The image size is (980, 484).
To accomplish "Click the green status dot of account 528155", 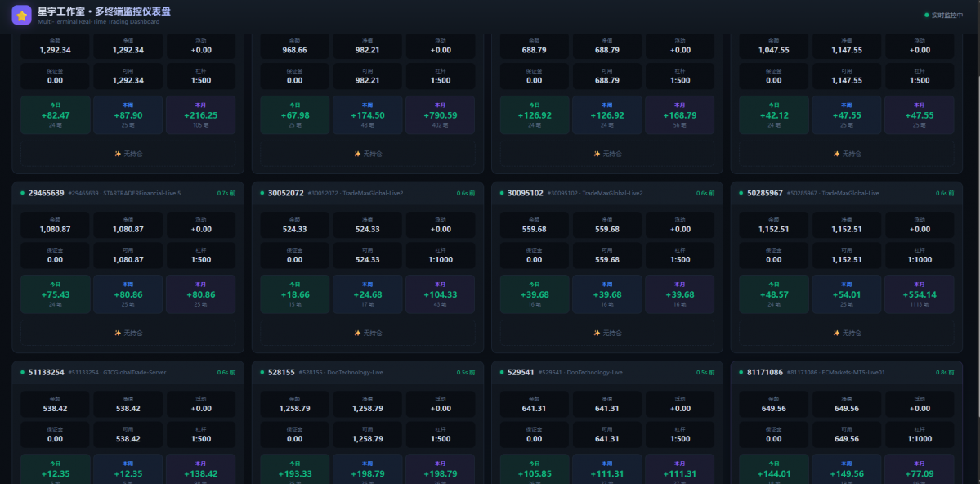I will [262, 372].
